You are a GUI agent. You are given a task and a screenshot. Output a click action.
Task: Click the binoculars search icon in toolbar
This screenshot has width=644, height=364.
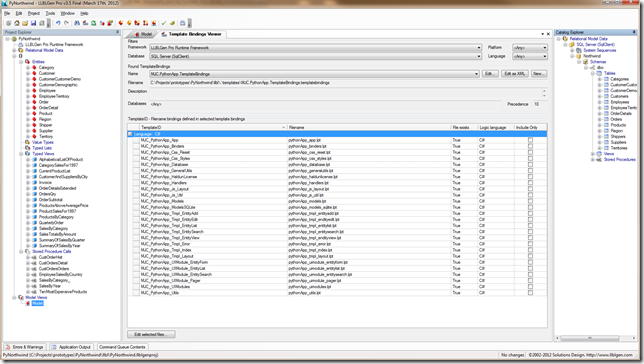(77, 23)
